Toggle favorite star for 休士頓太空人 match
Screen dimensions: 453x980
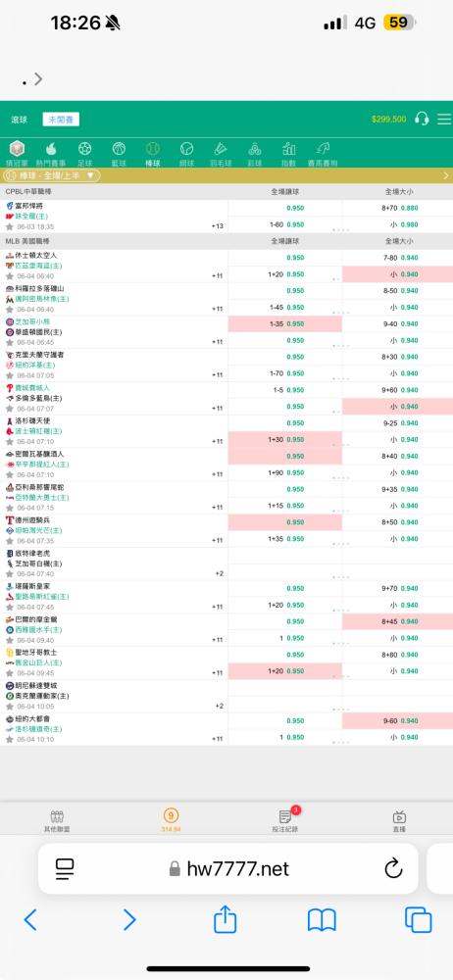tap(10, 276)
